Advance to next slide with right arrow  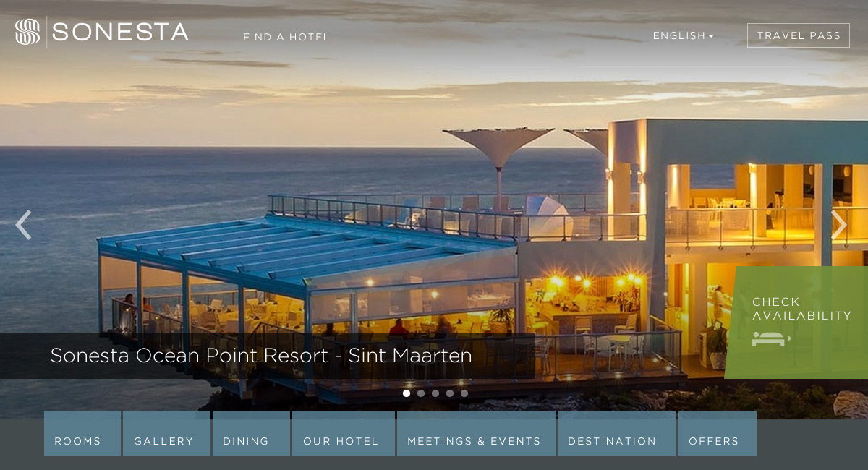(x=839, y=225)
